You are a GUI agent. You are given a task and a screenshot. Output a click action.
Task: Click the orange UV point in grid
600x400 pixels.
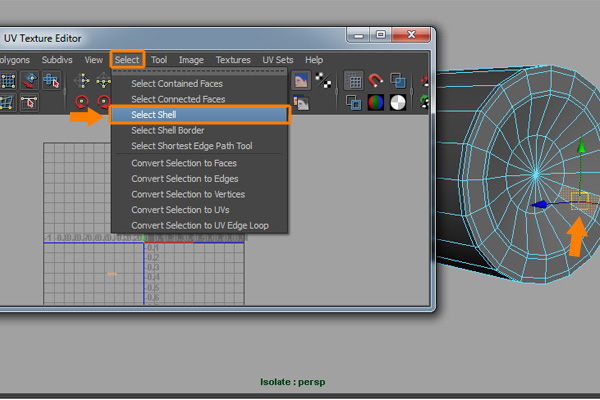click(112, 274)
